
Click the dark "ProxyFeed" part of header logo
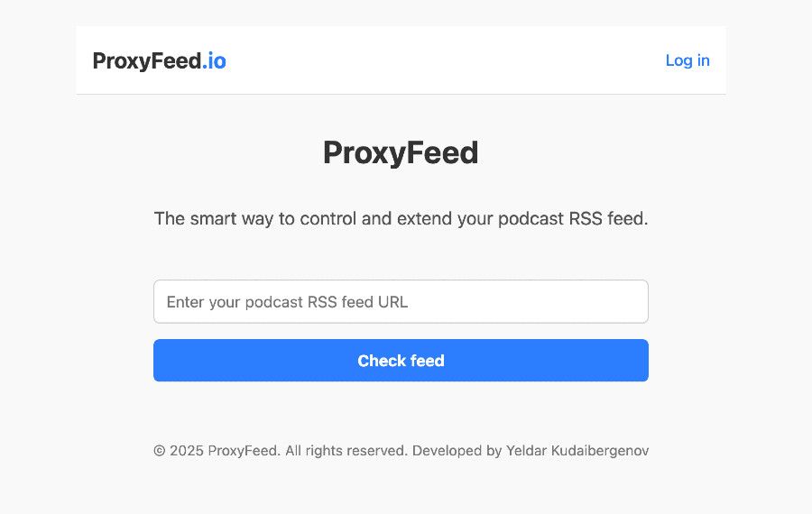[147, 61]
